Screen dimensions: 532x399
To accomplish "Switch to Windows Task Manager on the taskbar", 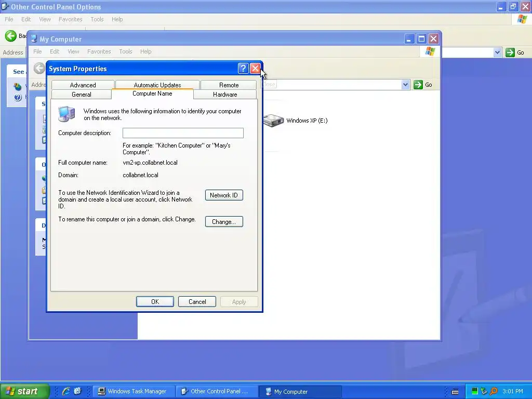I will [134, 391].
